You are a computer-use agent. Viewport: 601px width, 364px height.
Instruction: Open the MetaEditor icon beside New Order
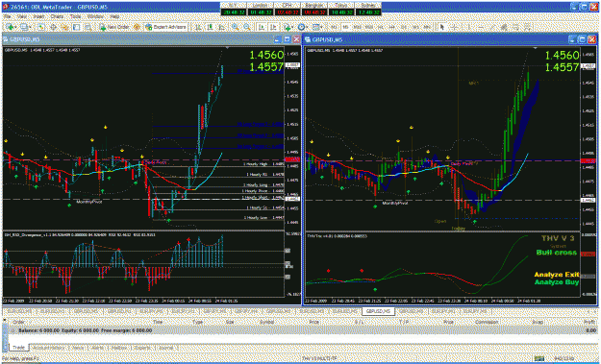pyautogui.click(x=137, y=27)
